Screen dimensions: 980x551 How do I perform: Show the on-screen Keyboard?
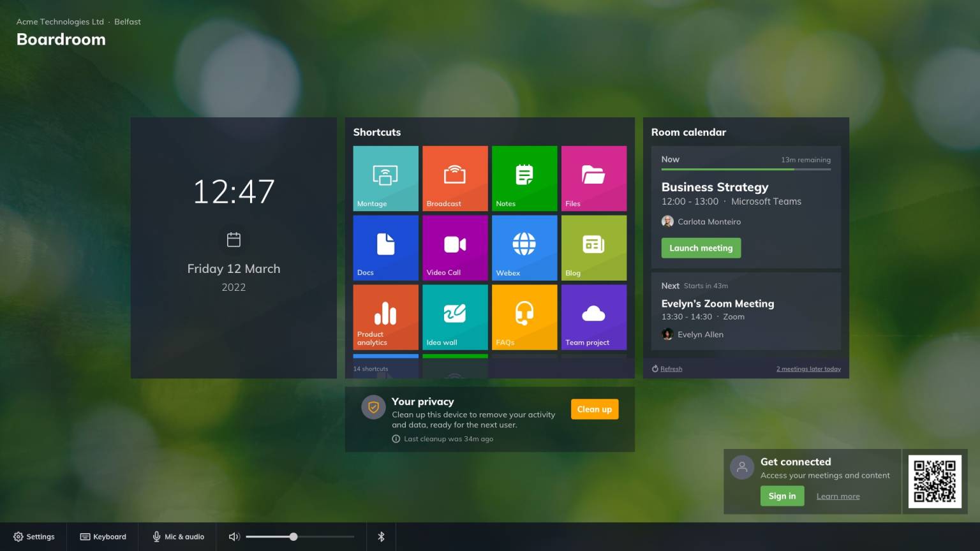click(103, 537)
